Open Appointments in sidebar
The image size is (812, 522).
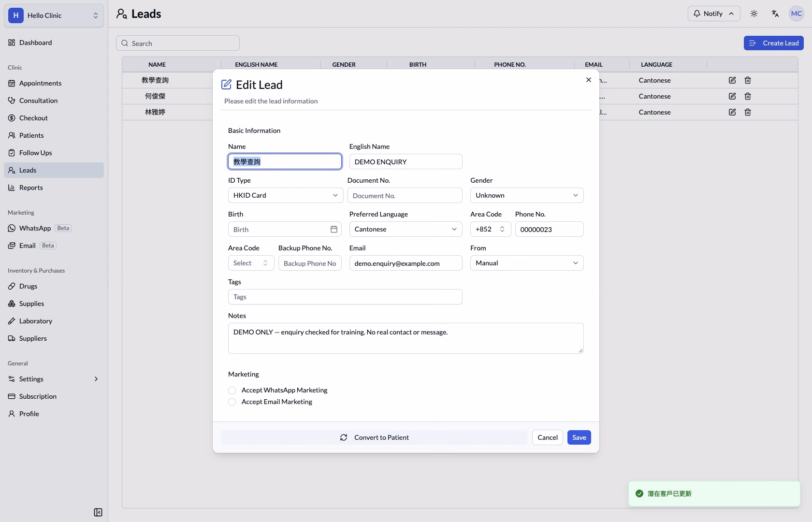[x=54, y=83]
